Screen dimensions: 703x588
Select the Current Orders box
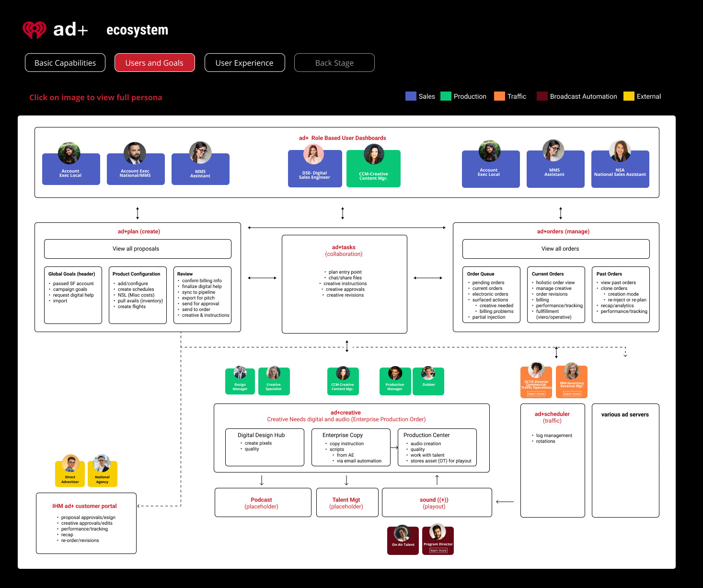coord(556,295)
